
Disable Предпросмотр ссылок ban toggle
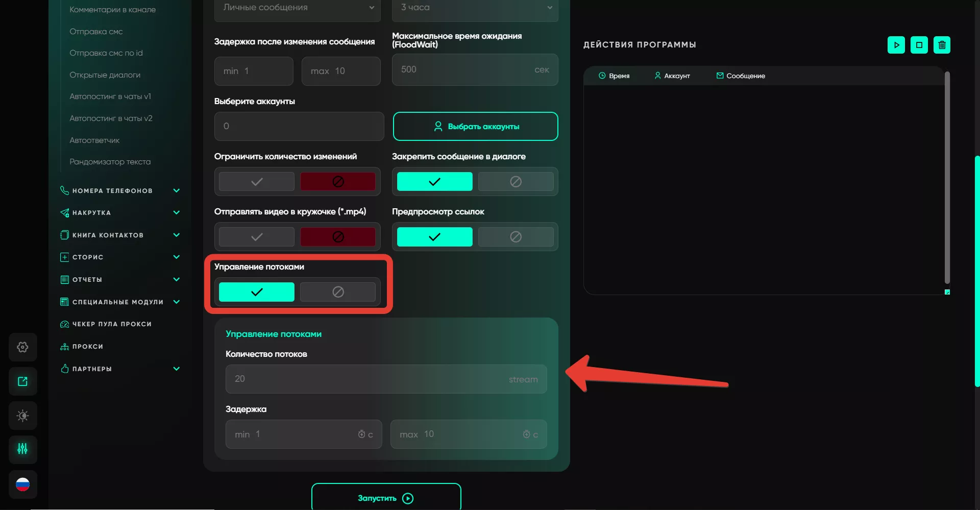coord(516,237)
